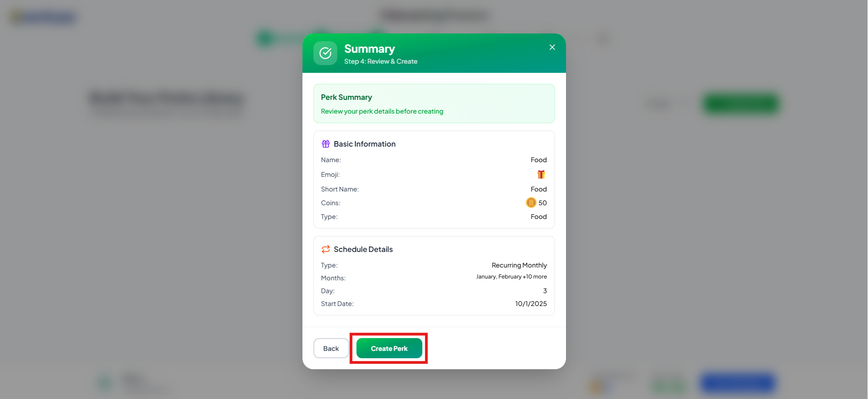Click the blurred blue button in the background

click(738, 383)
